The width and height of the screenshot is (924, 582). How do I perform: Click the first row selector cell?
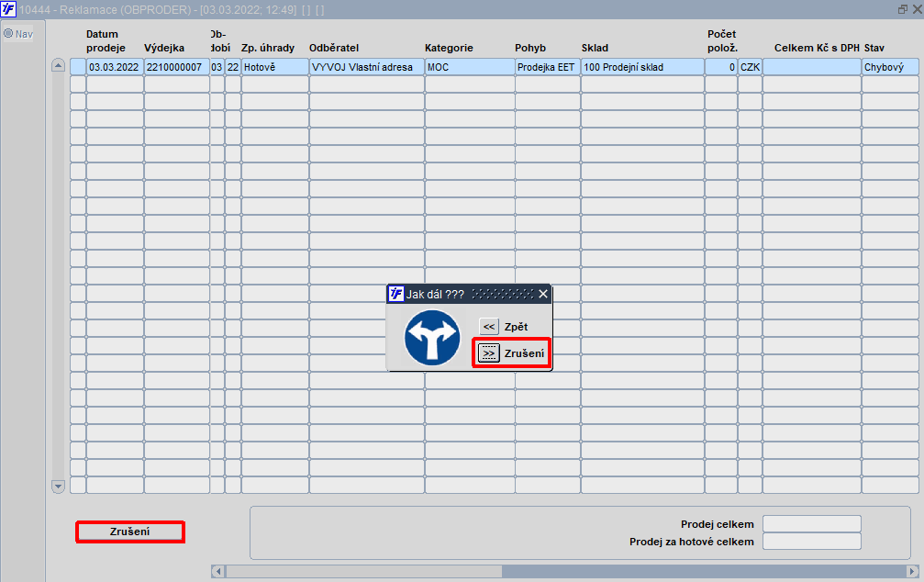[x=78, y=67]
